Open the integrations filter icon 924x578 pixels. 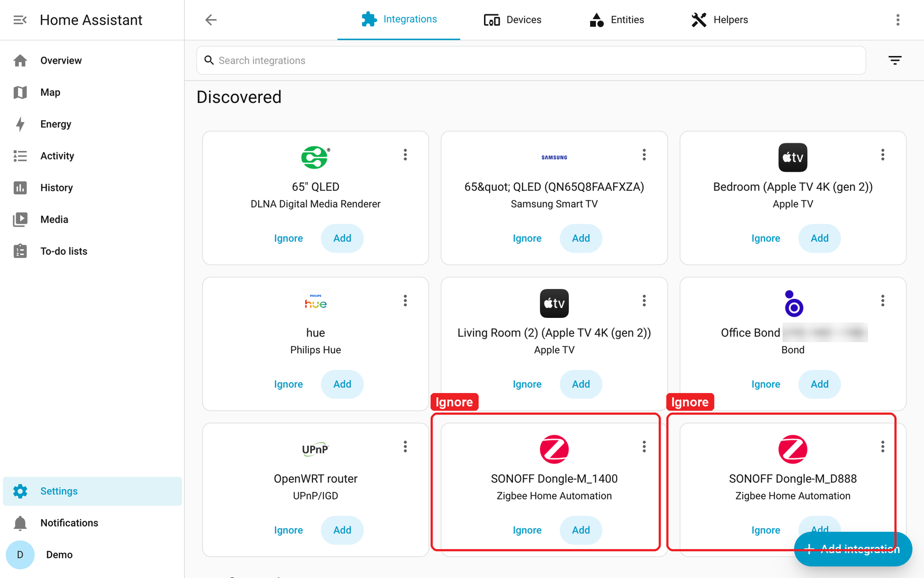coord(895,60)
